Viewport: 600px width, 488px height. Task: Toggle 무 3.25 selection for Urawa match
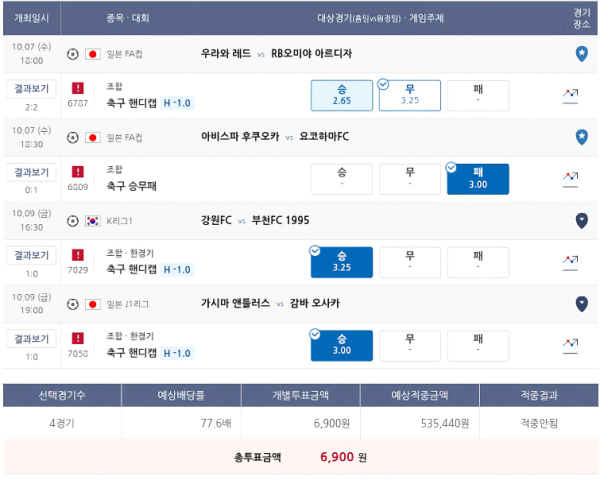coord(409,95)
